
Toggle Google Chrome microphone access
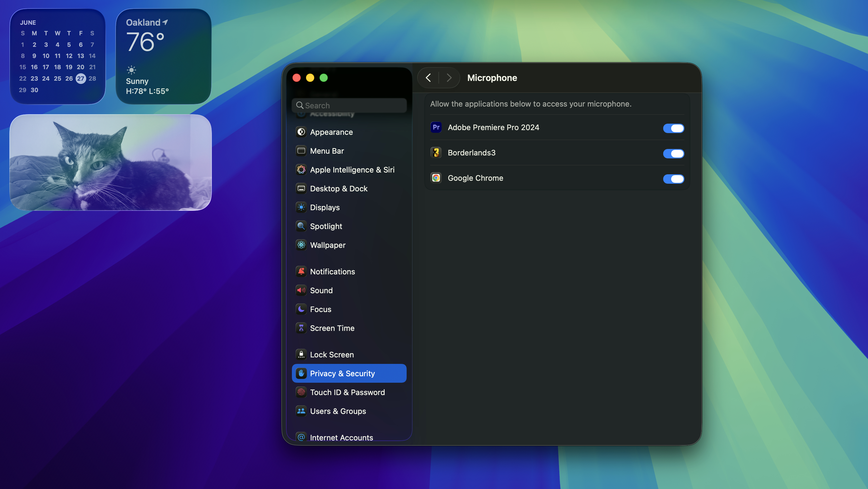tap(673, 179)
